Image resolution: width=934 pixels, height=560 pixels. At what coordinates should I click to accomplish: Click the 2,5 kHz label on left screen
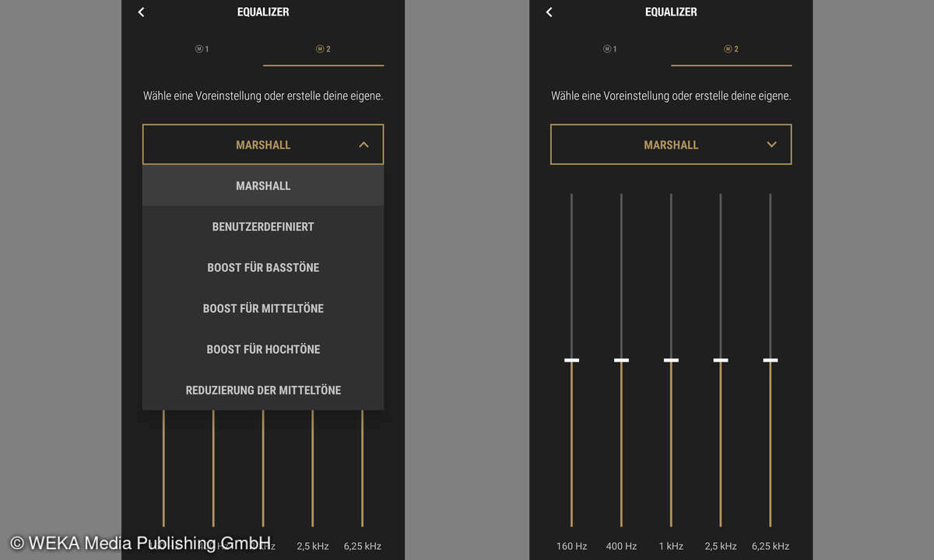[313, 546]
